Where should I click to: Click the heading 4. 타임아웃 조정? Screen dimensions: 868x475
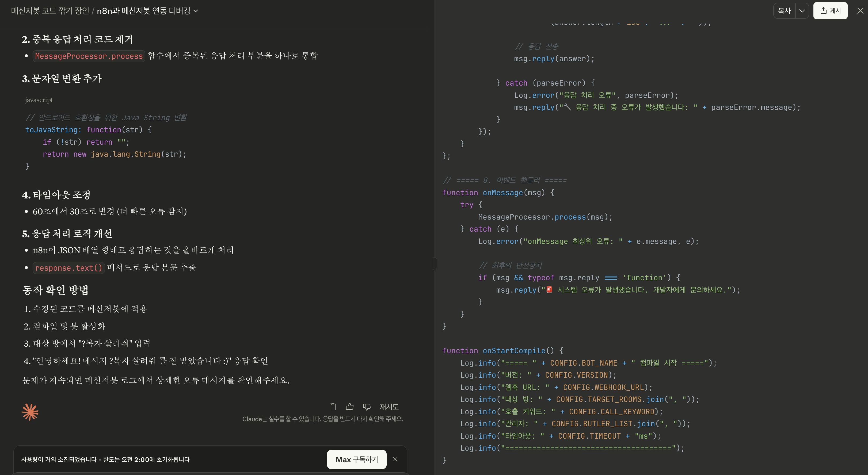tap(56, 195)
